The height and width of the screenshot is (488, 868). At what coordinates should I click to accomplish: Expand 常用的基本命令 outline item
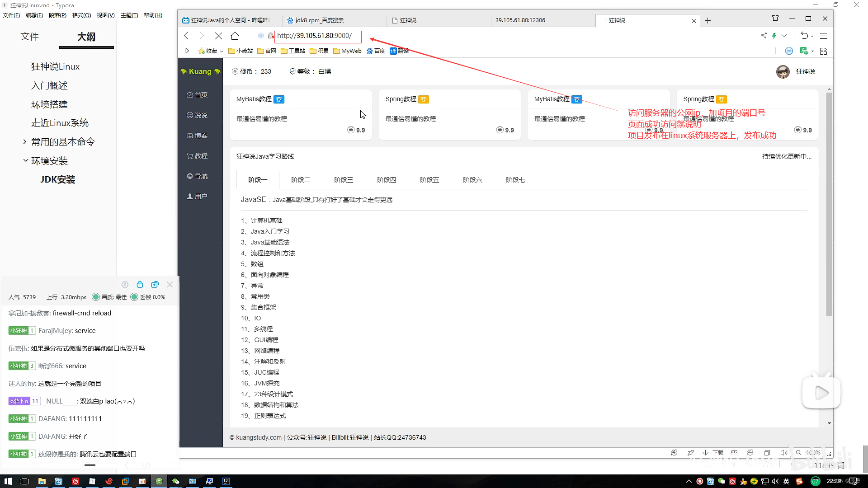coord(25,142)
